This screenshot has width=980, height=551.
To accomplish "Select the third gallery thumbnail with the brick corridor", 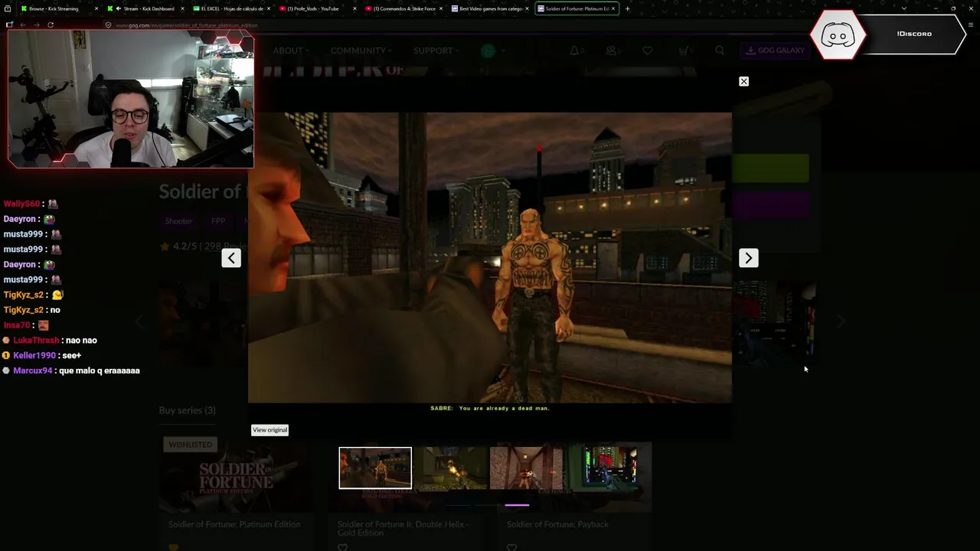I will [x=527, y=468].
